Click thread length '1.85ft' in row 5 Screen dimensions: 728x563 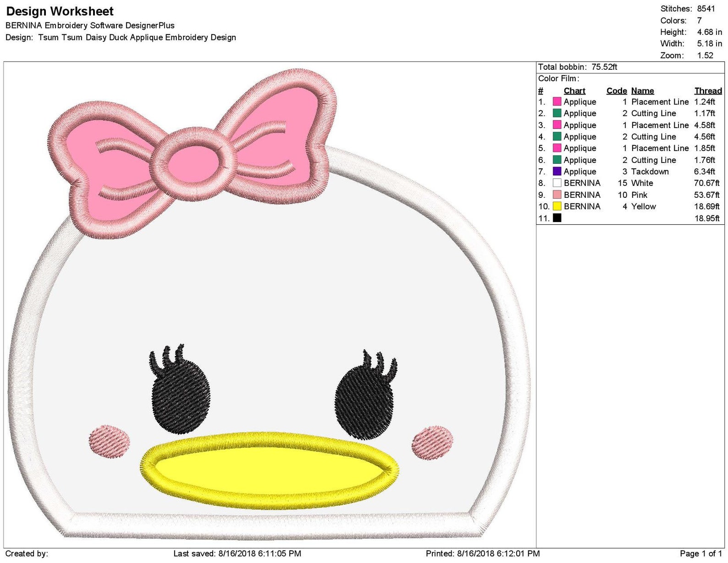tap(705, 148)
